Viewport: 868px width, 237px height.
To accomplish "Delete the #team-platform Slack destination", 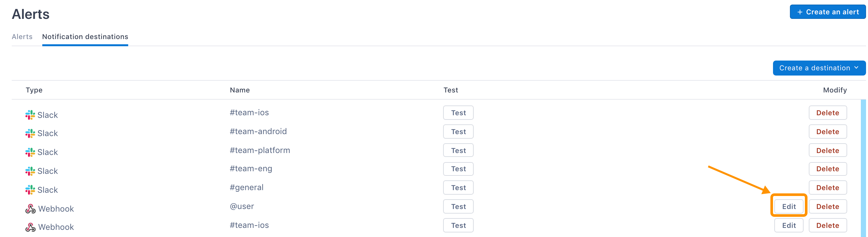I will (x=827, y=151).
